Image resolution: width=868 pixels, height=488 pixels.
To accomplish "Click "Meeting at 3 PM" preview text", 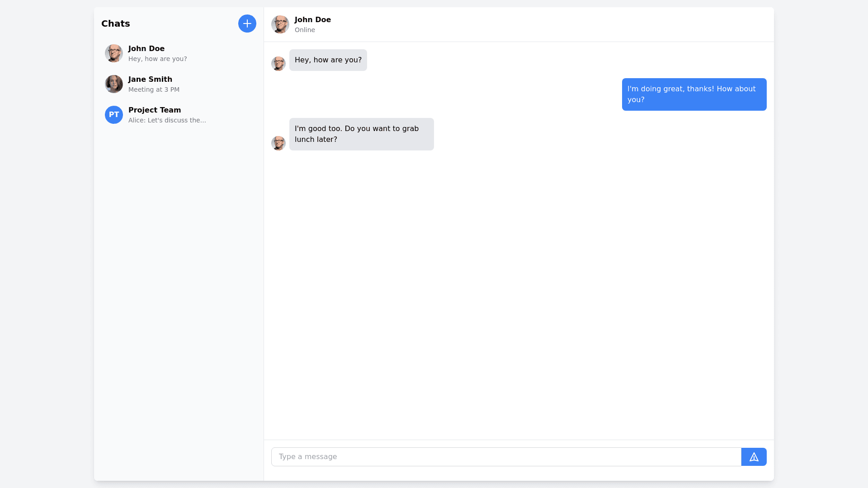I will click(x=154, y=89).
